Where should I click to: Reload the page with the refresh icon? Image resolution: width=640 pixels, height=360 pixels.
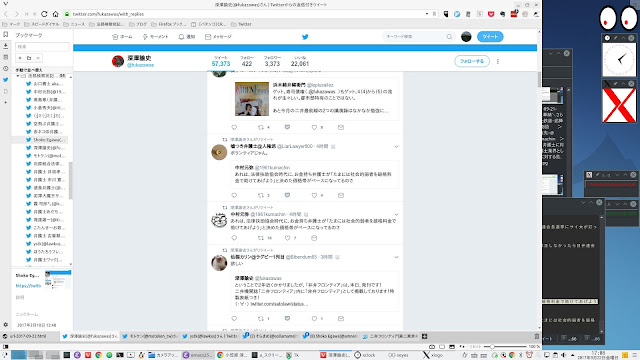pyautogui.click(x=44, y=14)
